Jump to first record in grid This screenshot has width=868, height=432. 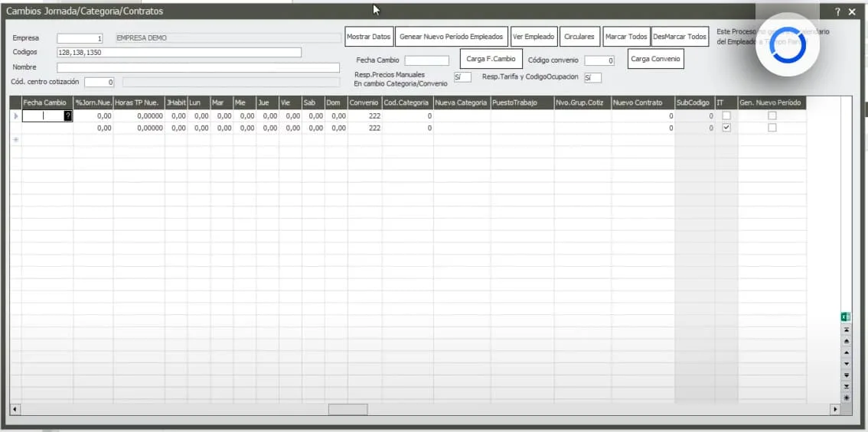[x=845, y=329]
